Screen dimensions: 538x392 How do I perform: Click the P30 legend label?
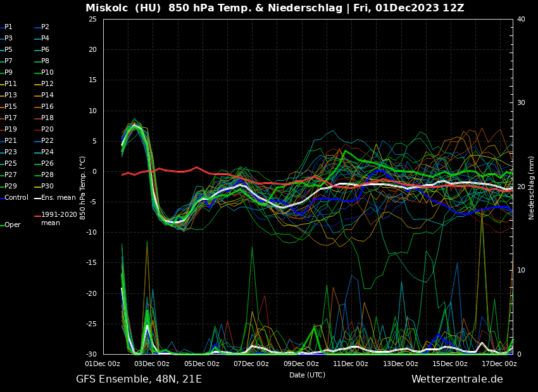pos(47,187)
